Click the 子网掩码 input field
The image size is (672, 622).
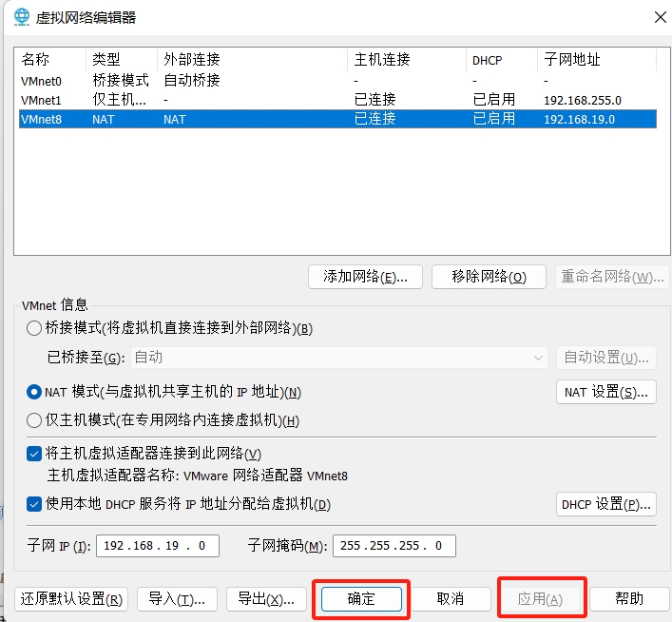pyautogui.click(x=394, y=546)
